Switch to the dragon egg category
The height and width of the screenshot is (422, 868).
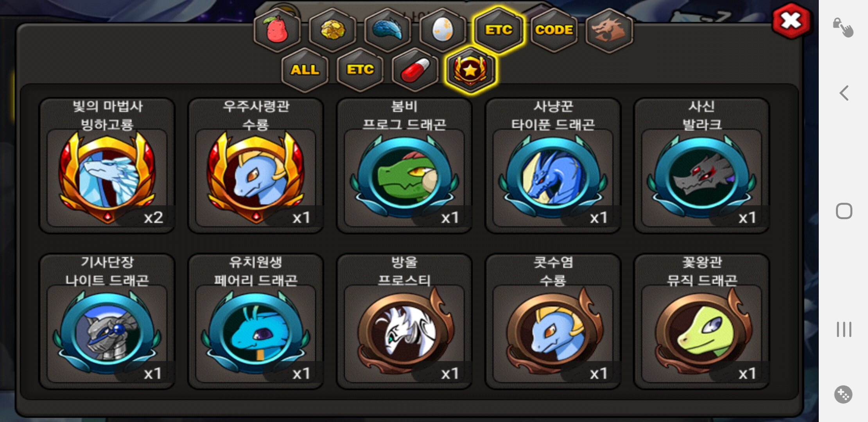tap(443, 30)
